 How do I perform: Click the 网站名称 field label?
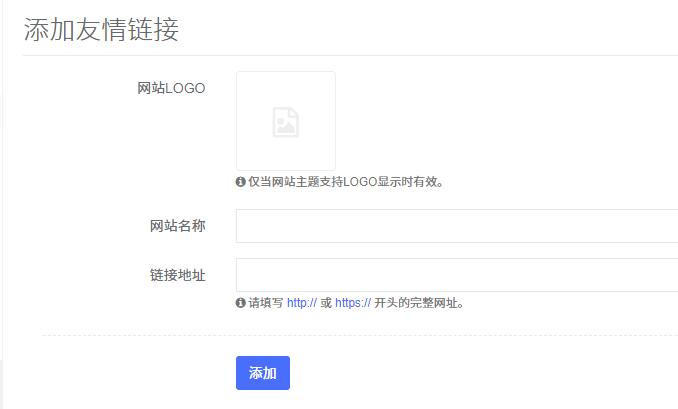coord(177,226)
